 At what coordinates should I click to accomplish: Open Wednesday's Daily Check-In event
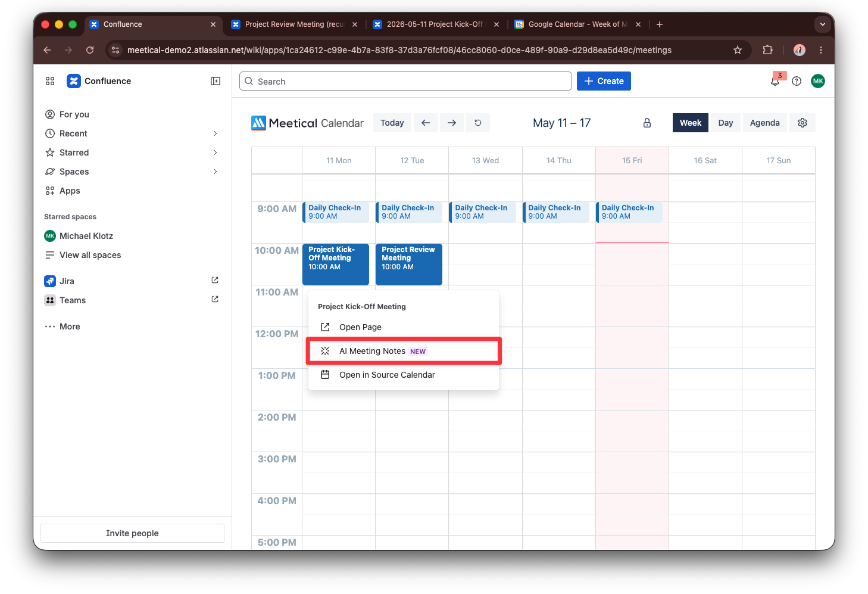click(482, 212)
